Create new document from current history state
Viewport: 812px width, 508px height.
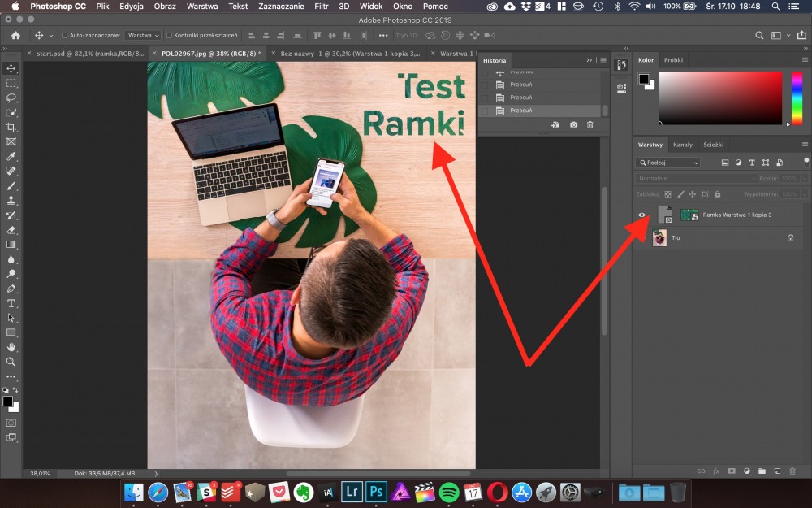(x=555, y=125)
